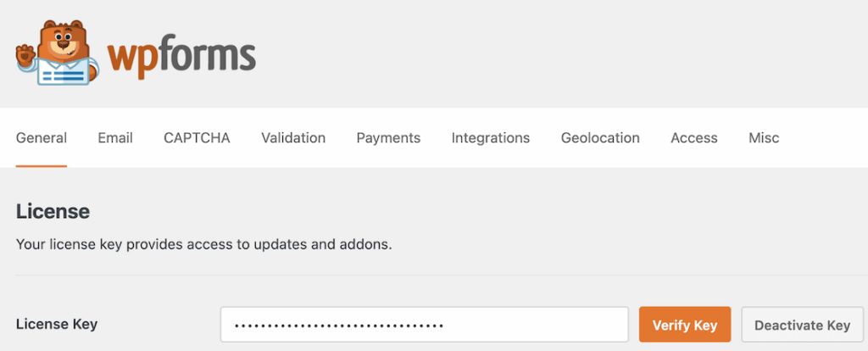The height and width of the screenshot is (351, 868).
Task: Click the License Key field label
Action: click(57, 325)
